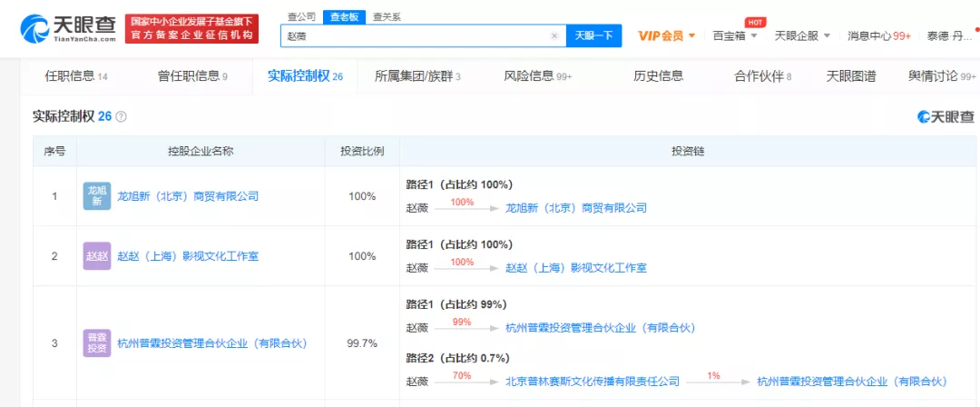Screen dimensions: 980x407
Task: Clear the search box with the x icon
Action: tap(554, 36)
